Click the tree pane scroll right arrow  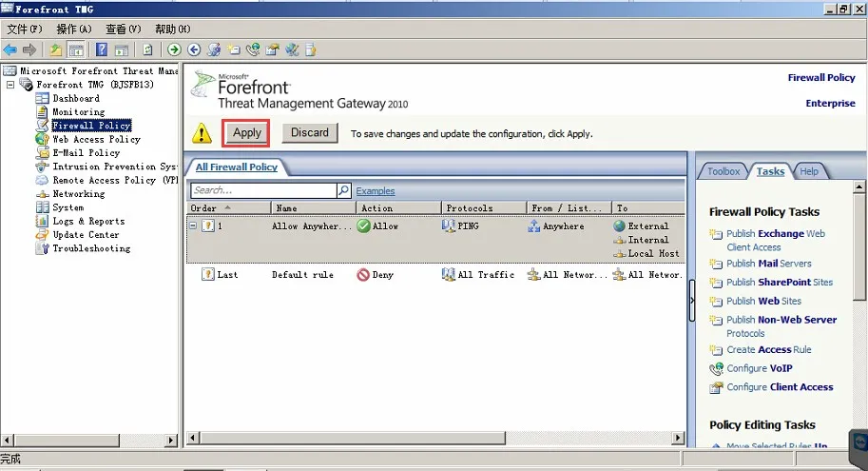point(171,441)
